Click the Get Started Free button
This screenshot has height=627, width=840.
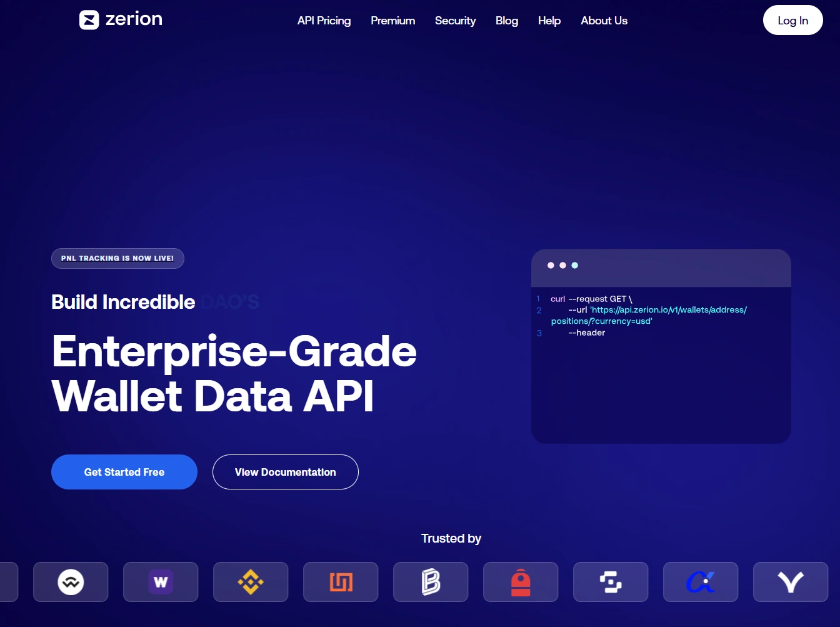[x=124, y=472]
